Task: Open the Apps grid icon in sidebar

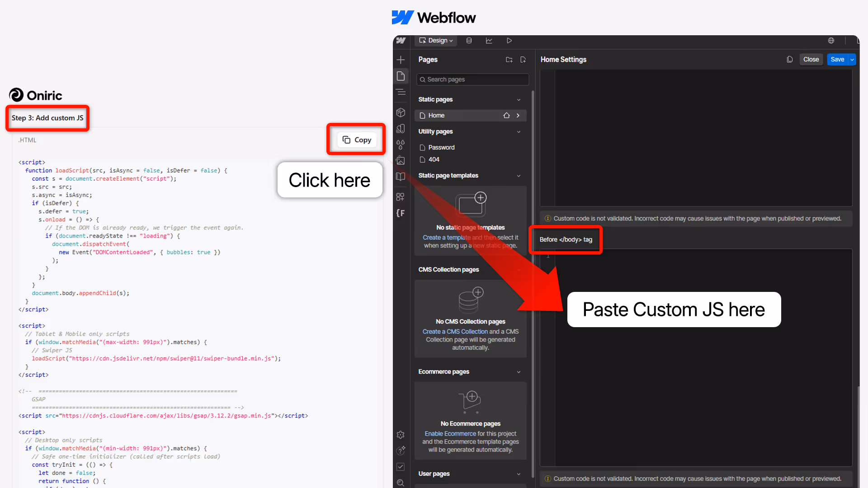Action: click(401, 197)
